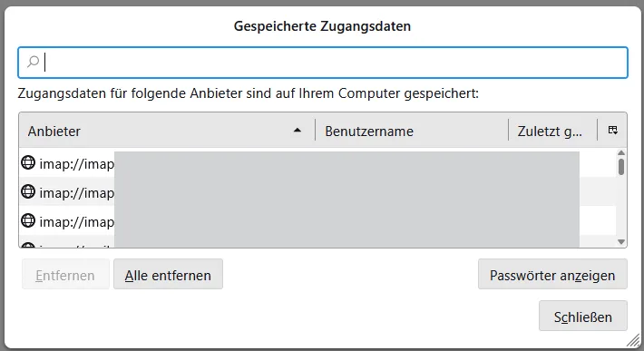Click scrollbar up arrow in list
The width and height of the screenshot is (644, 351).
point(621,152)
